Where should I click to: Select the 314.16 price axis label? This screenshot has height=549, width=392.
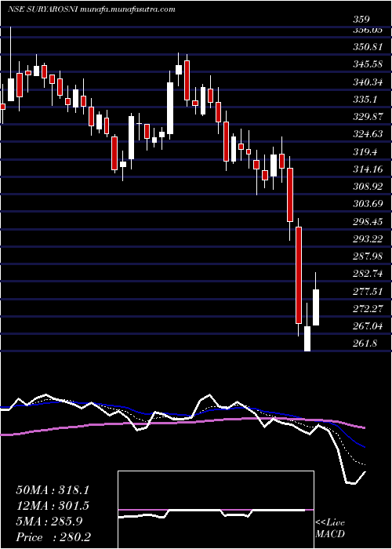point(367,169)
